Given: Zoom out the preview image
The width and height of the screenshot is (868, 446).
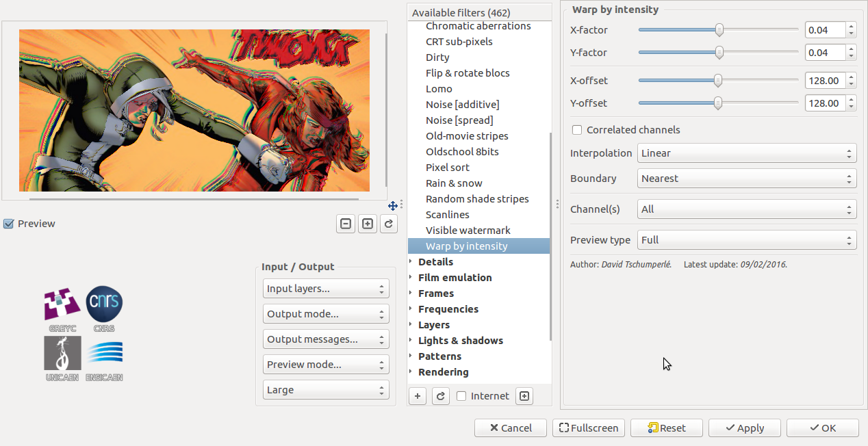Looking at the screenshot, I should point(346,224).
